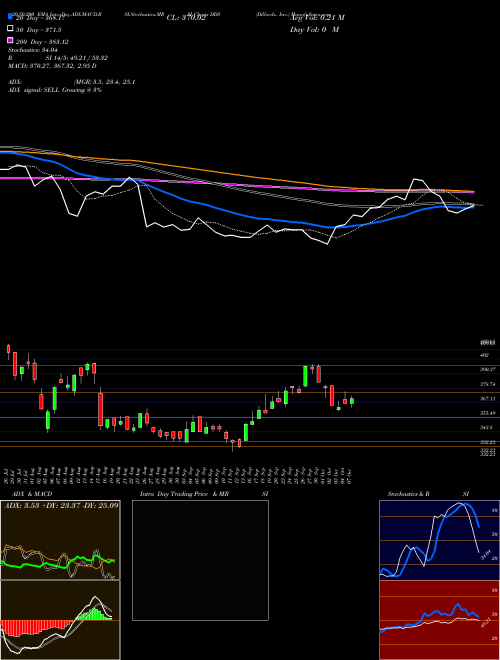Click the 'Avg Vol: 0.21 M' text
This screenshot has height=660, width=500.
[317, 18]
